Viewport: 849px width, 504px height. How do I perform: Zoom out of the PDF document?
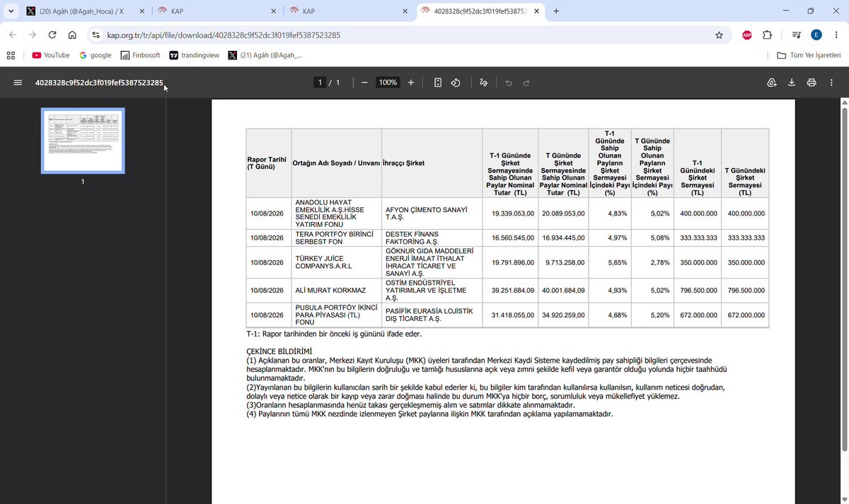(364, 83)
